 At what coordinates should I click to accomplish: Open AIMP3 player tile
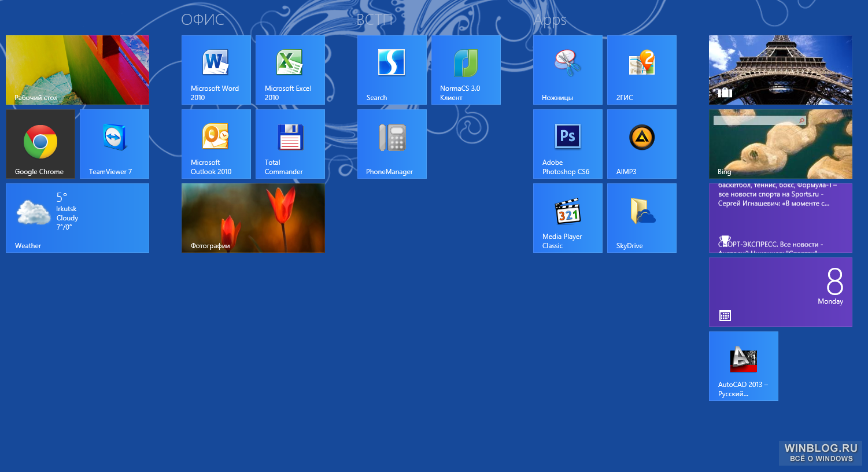pos(642,144)
